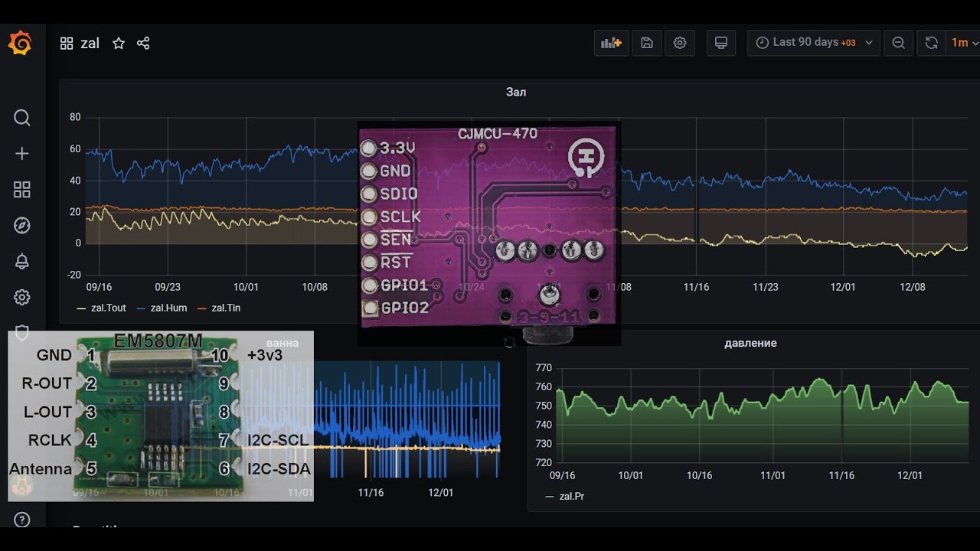Open the Dashboards grid icon in sidebar
The width and height of the screenshot is (980, 551).
[x=22, y=190]
